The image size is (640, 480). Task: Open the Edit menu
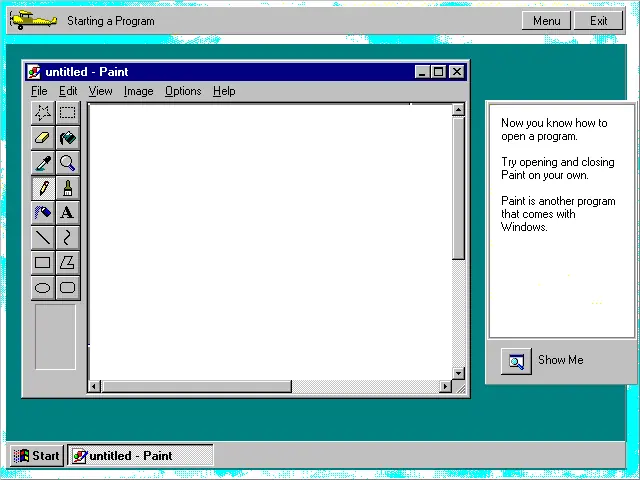coord(68,91)
